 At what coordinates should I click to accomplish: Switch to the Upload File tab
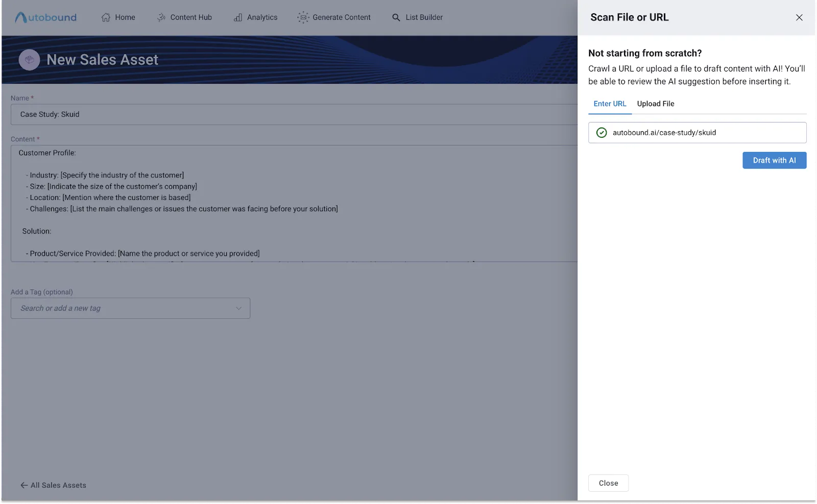[x=656, y=104]
